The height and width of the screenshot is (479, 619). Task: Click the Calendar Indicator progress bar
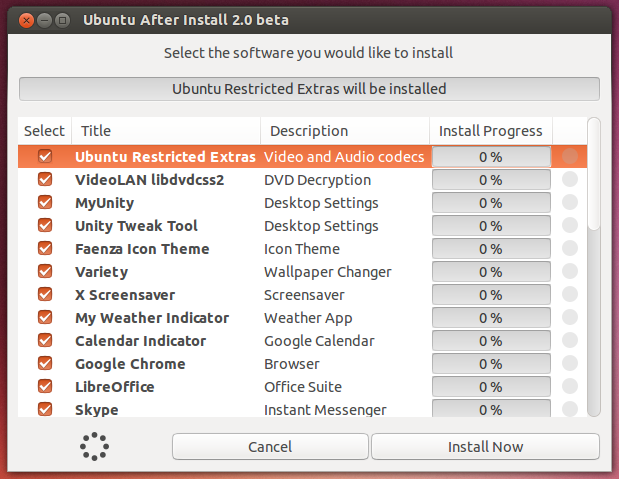(x=490, y=341)
